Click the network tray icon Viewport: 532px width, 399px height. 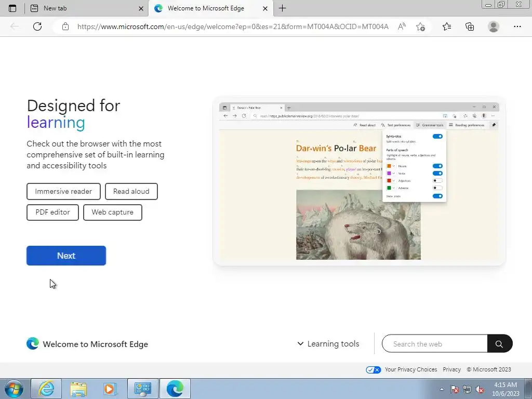467,389
